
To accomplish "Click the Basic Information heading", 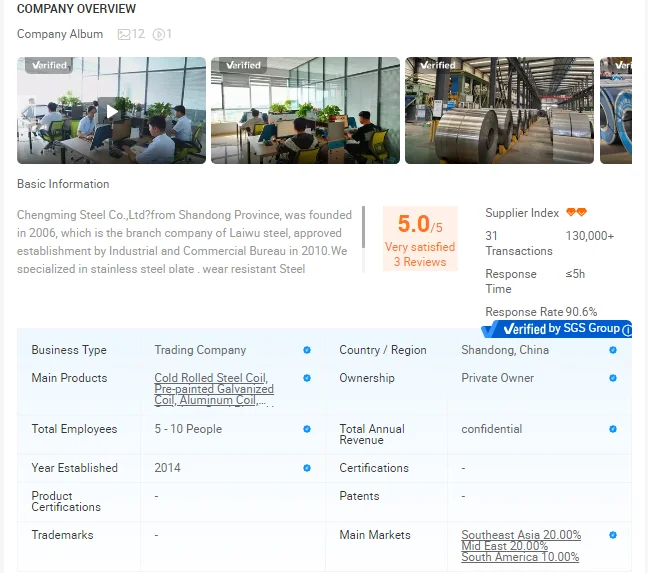I will point(63,184).
